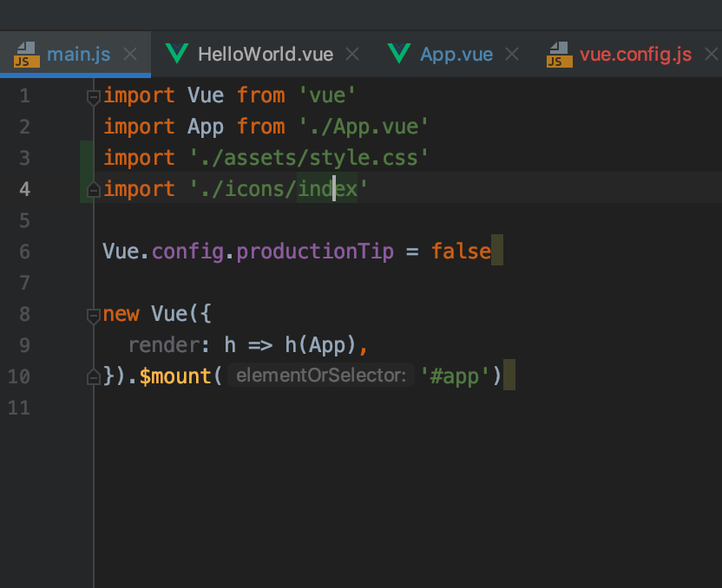Switch to the HelloWorld.vue tab

[265, 55]
